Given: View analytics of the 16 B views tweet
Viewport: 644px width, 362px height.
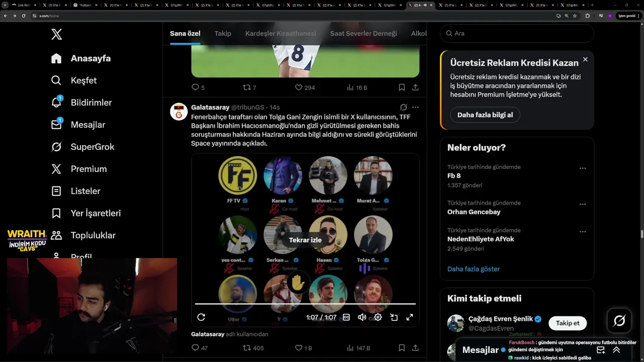Looking at the screenshot, I should coord(357,87).
